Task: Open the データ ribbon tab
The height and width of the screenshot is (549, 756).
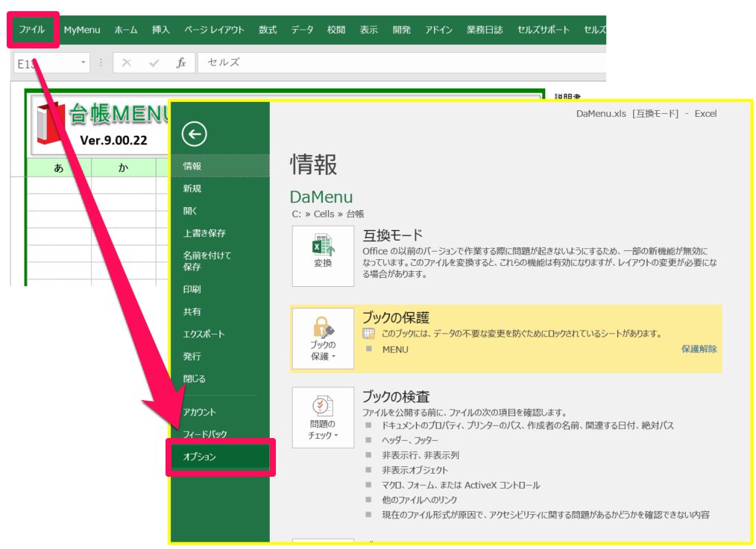Action: coord(302,30)
